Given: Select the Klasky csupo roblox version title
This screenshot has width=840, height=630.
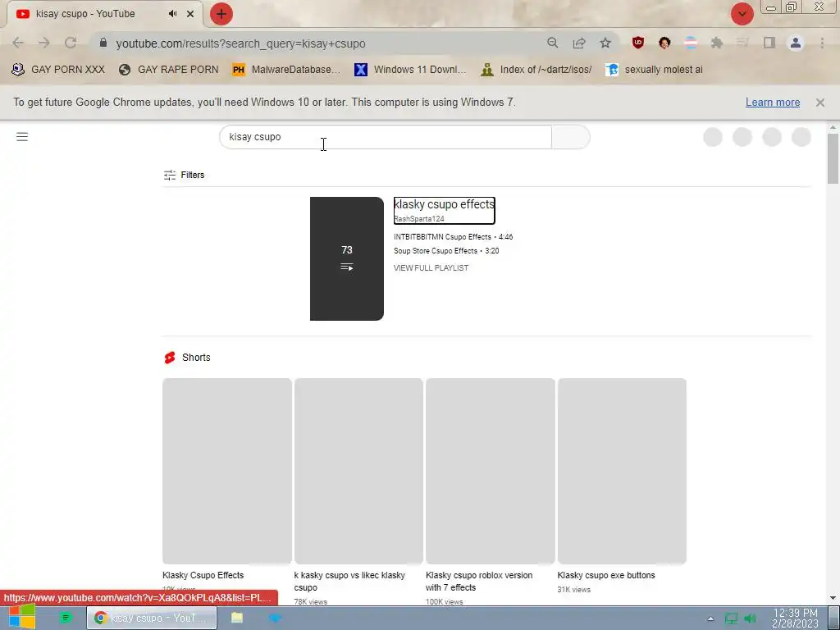Looking at the screenshot, I should tap(479, 582).
